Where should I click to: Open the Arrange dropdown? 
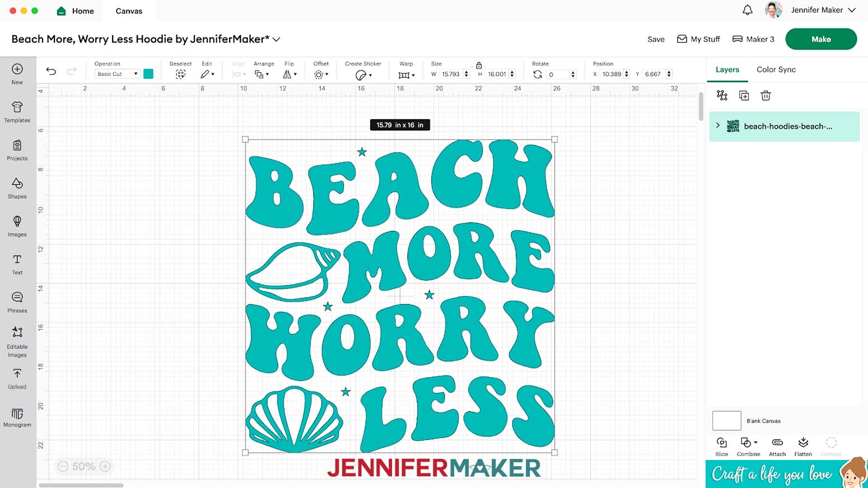262,74
